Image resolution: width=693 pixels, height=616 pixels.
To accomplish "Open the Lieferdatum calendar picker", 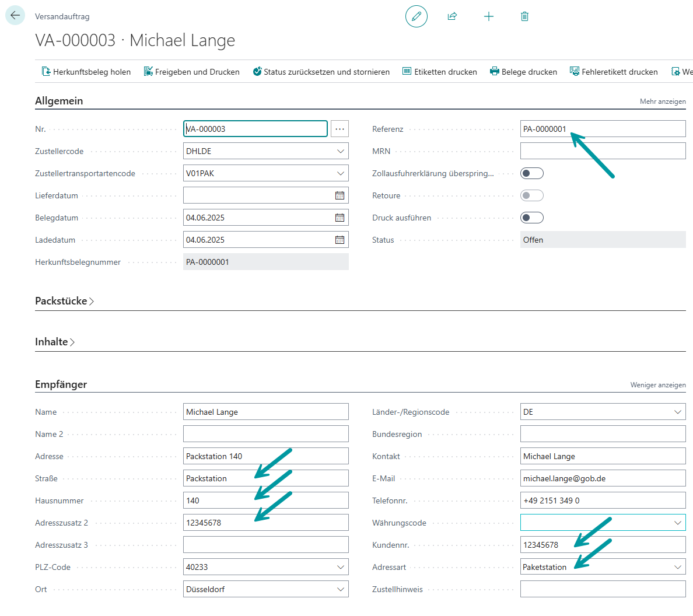I will [x=339, y=195].
